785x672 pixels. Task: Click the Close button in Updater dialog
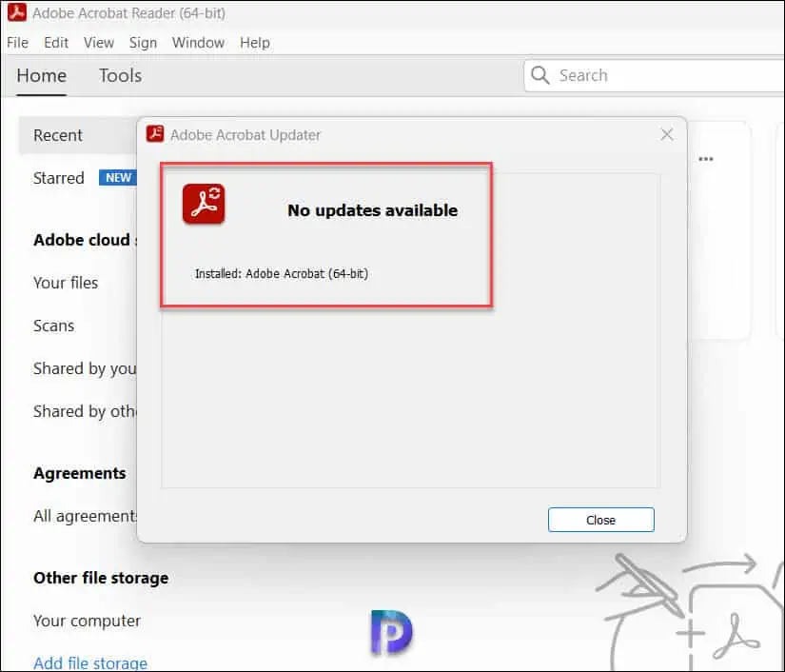[600, 520]
